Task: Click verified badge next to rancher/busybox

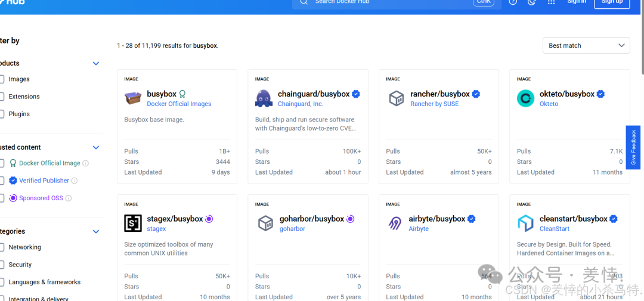Action: [476, 94]
